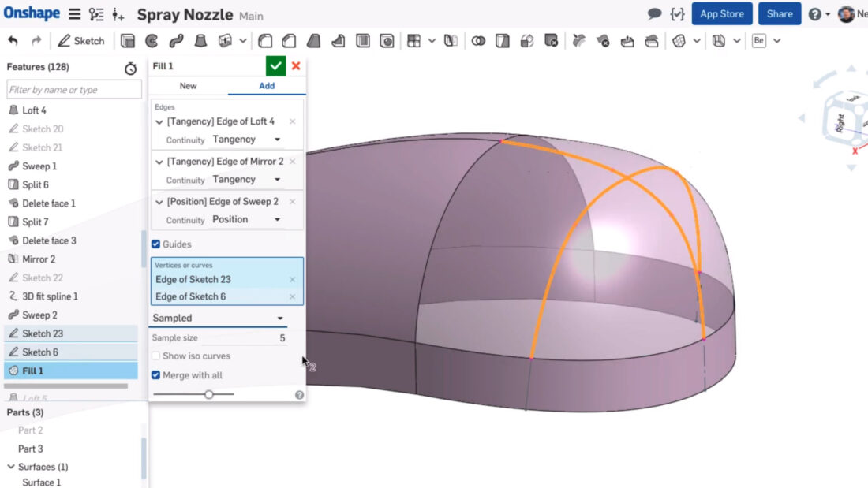Open the App Store
Image resolution: width=868 pixels, height=488 pixels.
[721, 13]
